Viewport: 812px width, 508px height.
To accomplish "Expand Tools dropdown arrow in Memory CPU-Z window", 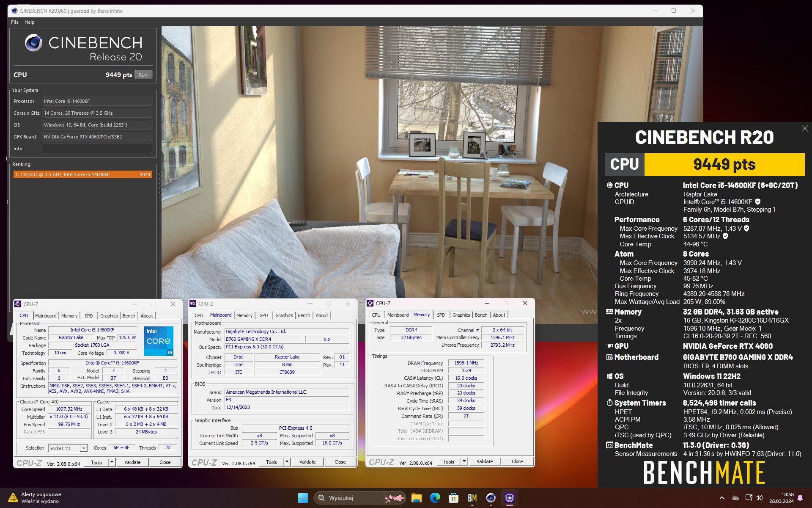I will (x=464, y=461).
